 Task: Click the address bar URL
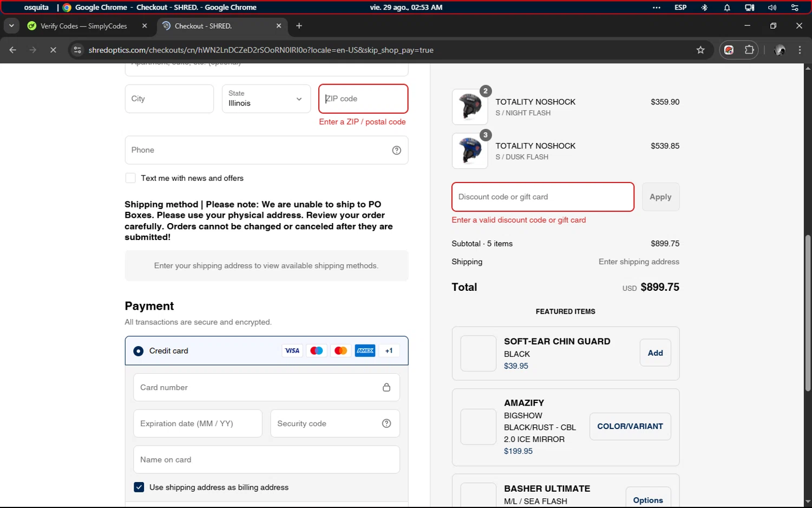click(x=261, y=50)
